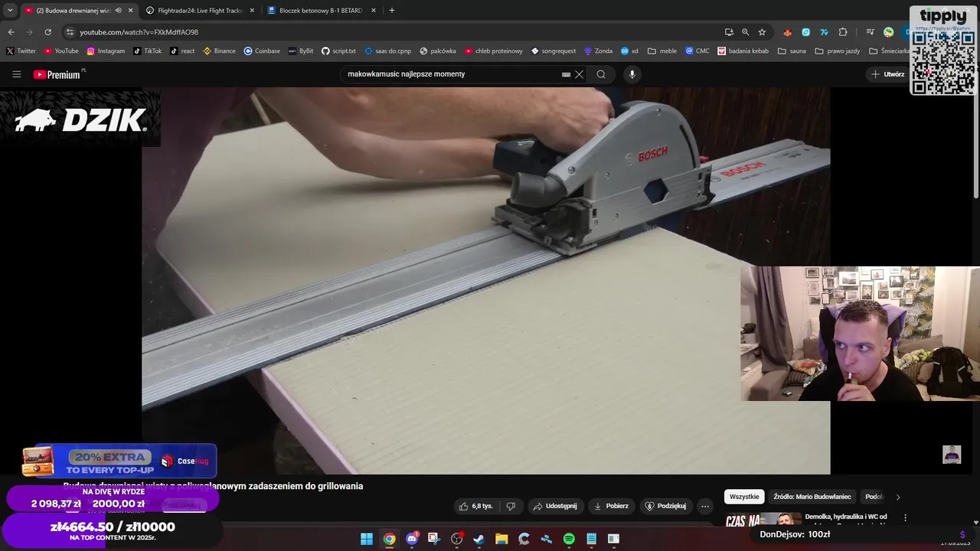Open Chrome from taskbar
The width and height of the screenshot is (980, 551).
point(389,539)
